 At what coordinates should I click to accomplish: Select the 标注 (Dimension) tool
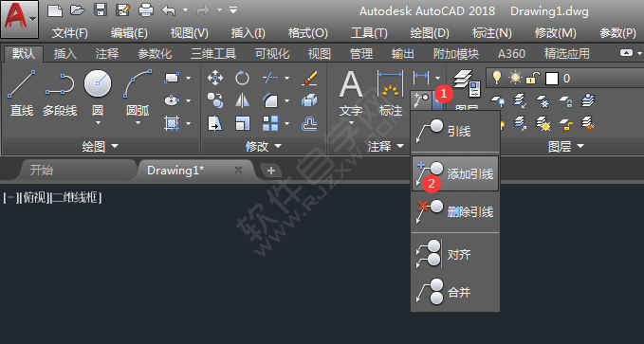390,94
